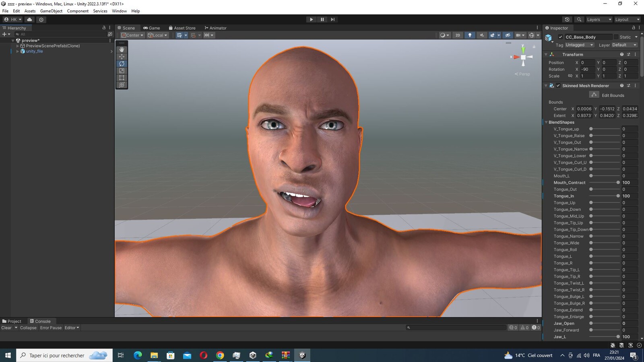This screenshot has width=644, height=362.
Task: Adjust the Mouth_Contract blendshape slider
Action: [x=605, y=183]
